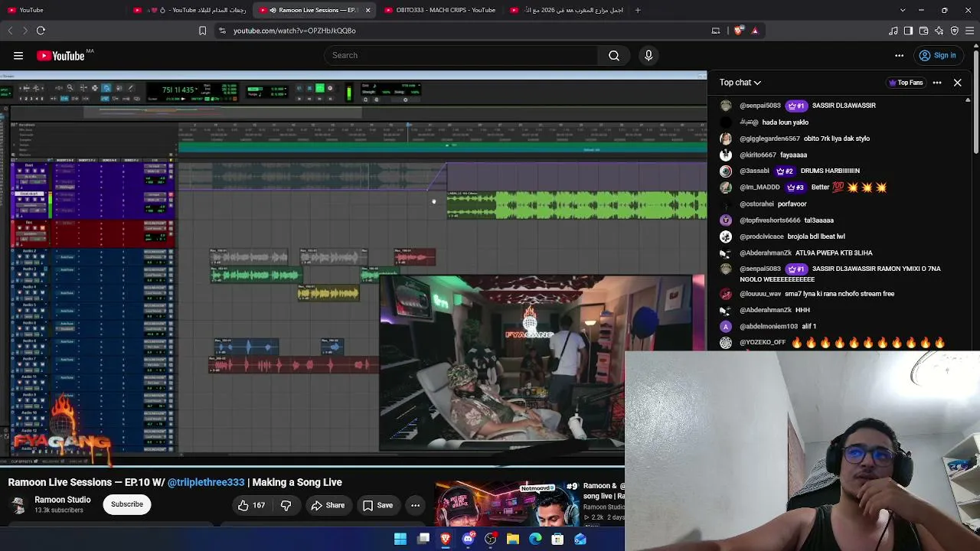Close the Ramoon Live Sessions tab

pos(367,10)
